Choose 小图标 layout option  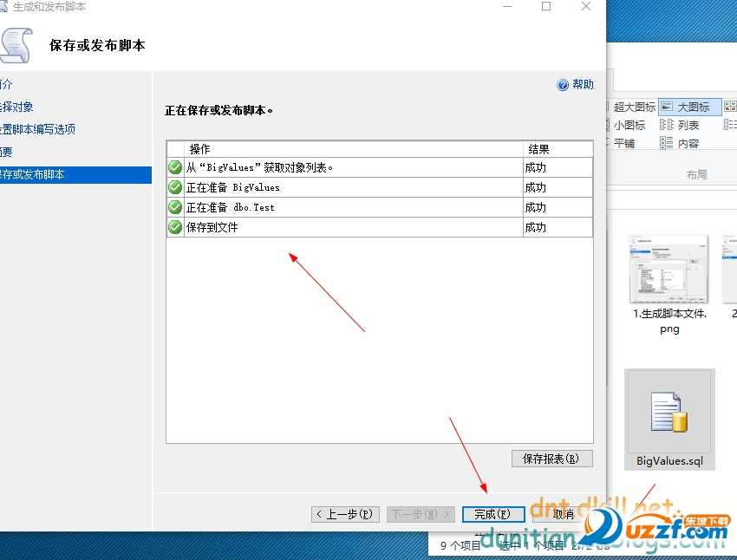pyautogui.click(x=622, y=126)
